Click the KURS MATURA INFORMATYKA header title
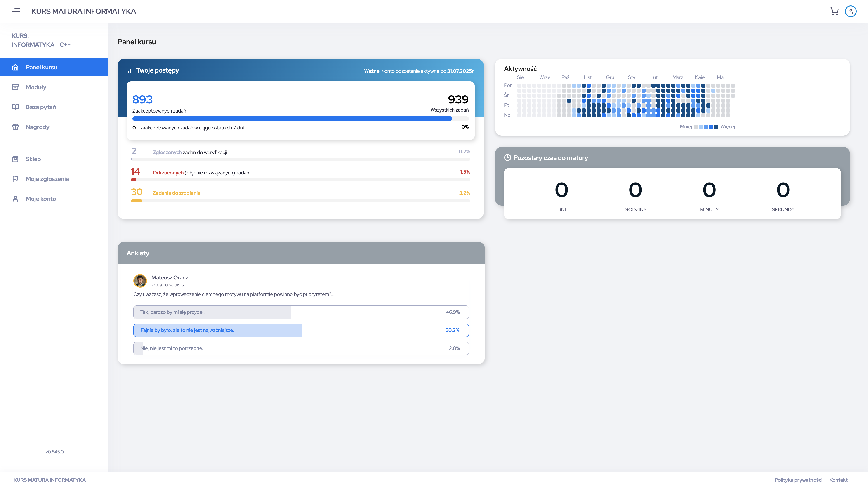The height and width of the screenshot is (488, 868). 84,12
